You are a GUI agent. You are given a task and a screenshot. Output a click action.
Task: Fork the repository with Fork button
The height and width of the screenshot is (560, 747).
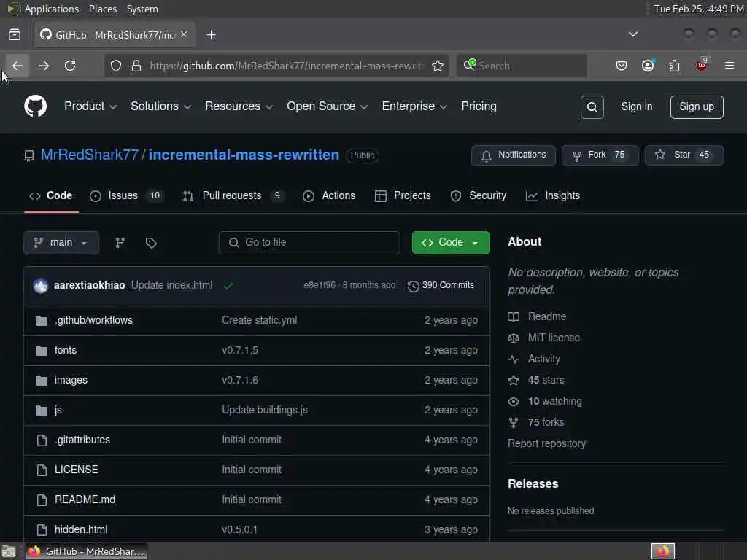coord(600,155)
